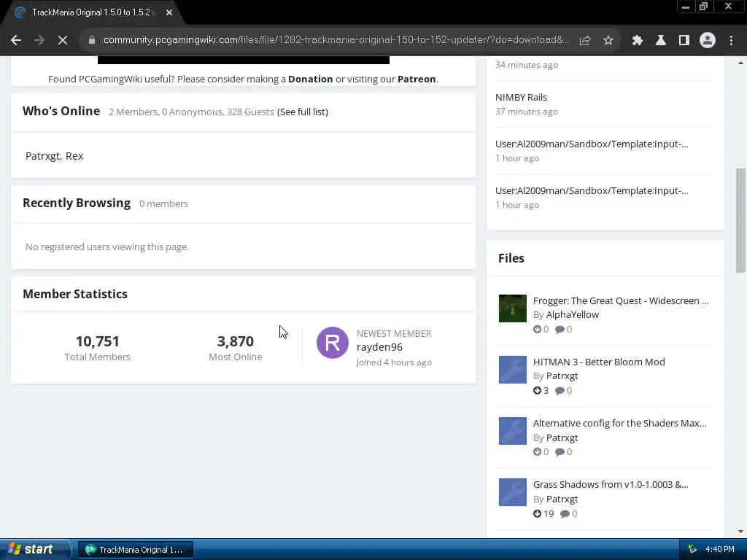Open AlphaYellow's author profile
747x560 pixels.
coord(572,314)
